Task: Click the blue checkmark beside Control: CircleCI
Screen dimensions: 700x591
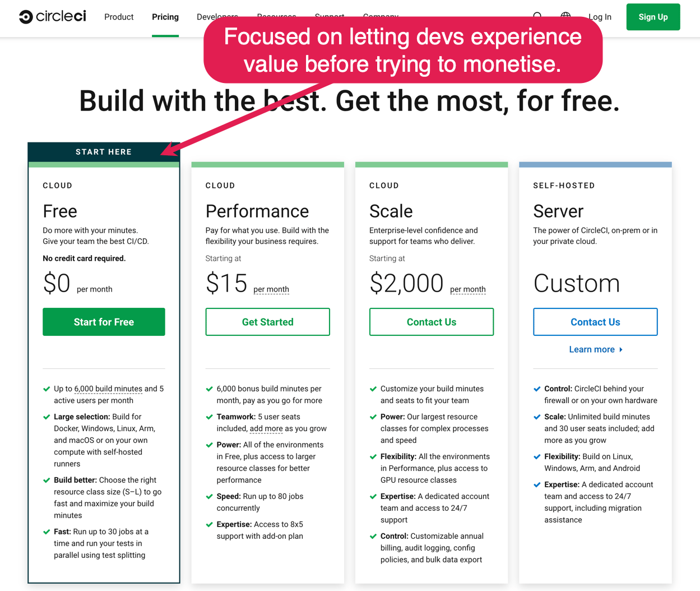Action: pyautogui.click(x=537, y=389)
